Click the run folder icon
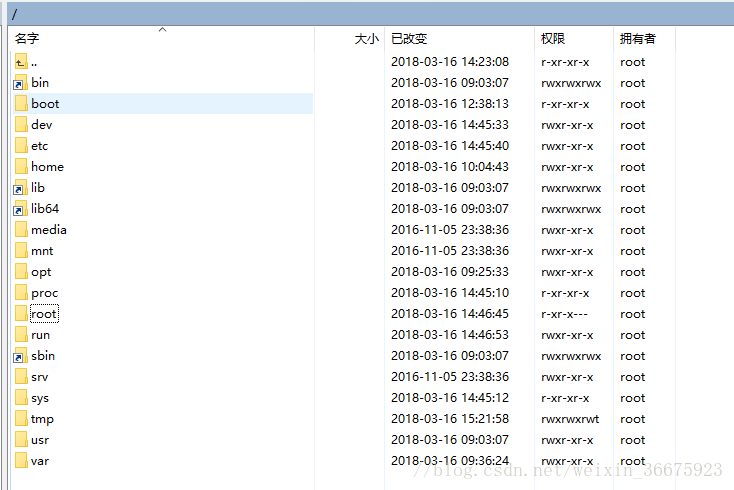 click(21, 335)
